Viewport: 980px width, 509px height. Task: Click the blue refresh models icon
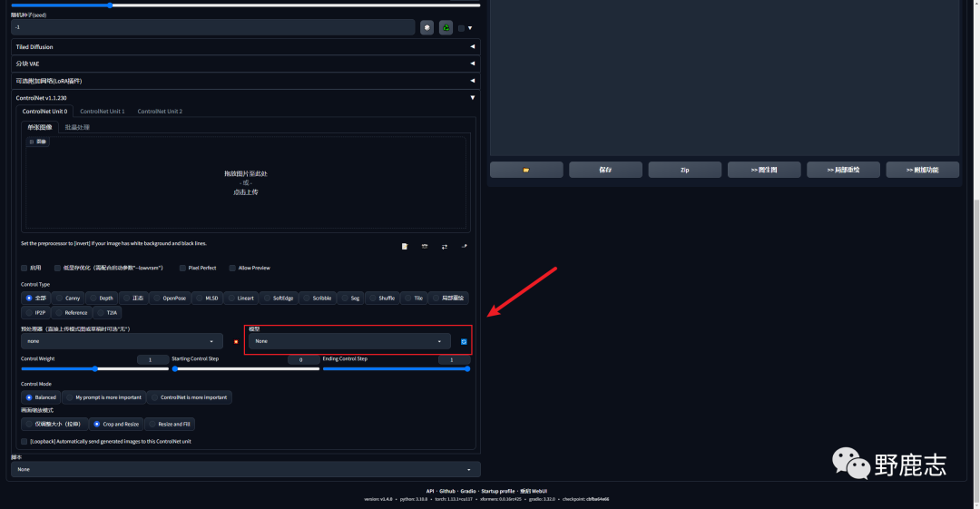464,341
